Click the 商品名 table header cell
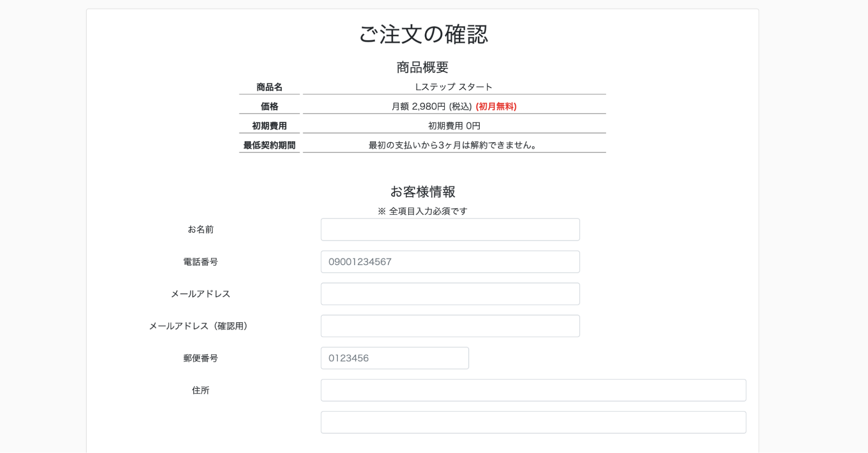The image size is (868, 453). tap(269, 87)
